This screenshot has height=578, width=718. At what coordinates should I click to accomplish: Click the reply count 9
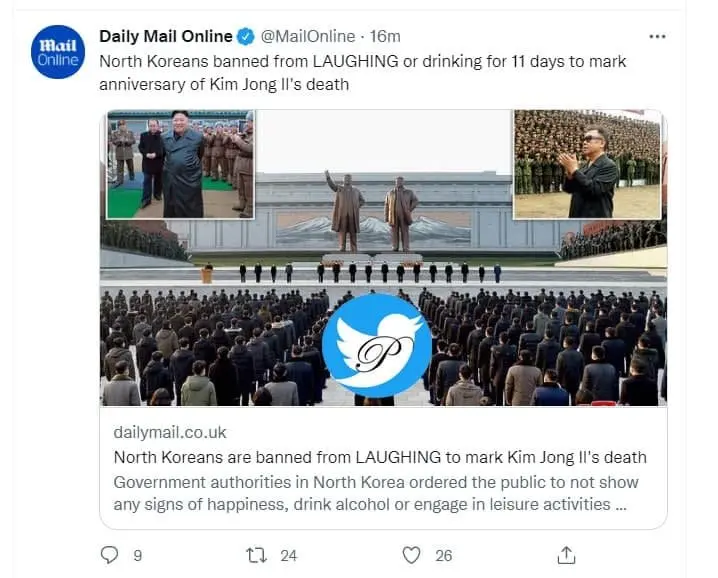[x=137, y=555]
